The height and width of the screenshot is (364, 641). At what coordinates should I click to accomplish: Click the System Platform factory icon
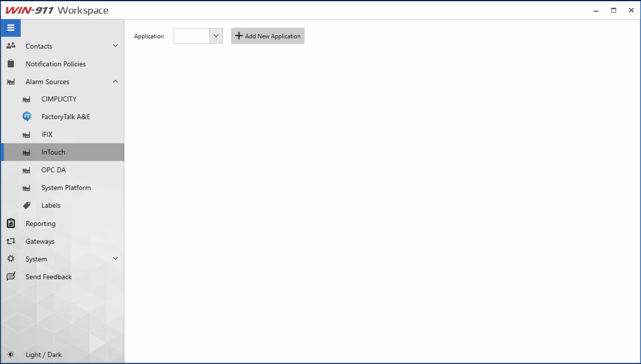coord(26,188)
